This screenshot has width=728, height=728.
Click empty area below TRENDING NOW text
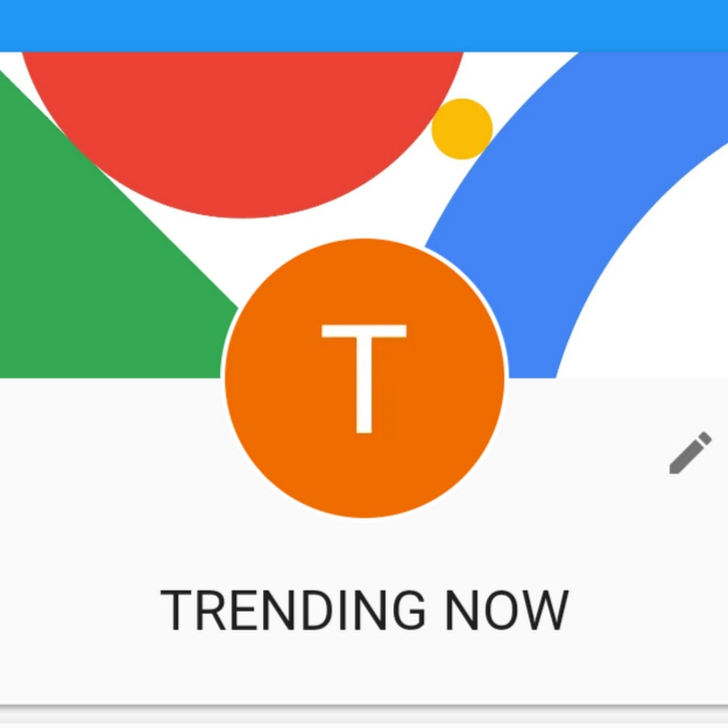[365, 669]
